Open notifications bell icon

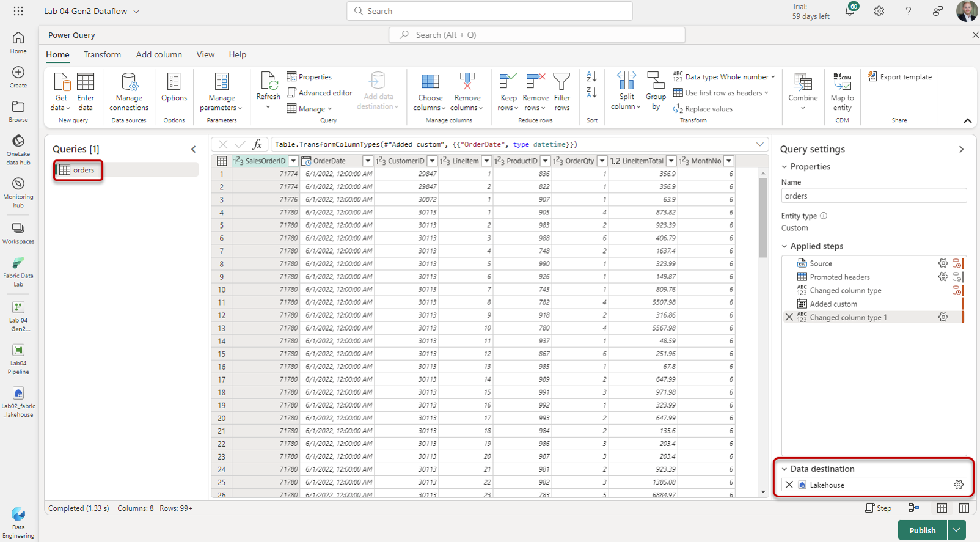(850, 11)
